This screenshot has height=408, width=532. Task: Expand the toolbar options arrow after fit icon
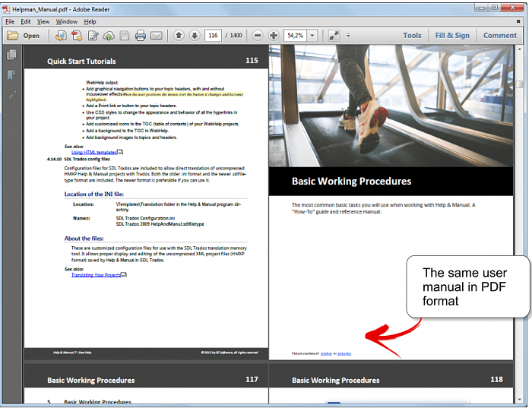(x=348, y=36)
